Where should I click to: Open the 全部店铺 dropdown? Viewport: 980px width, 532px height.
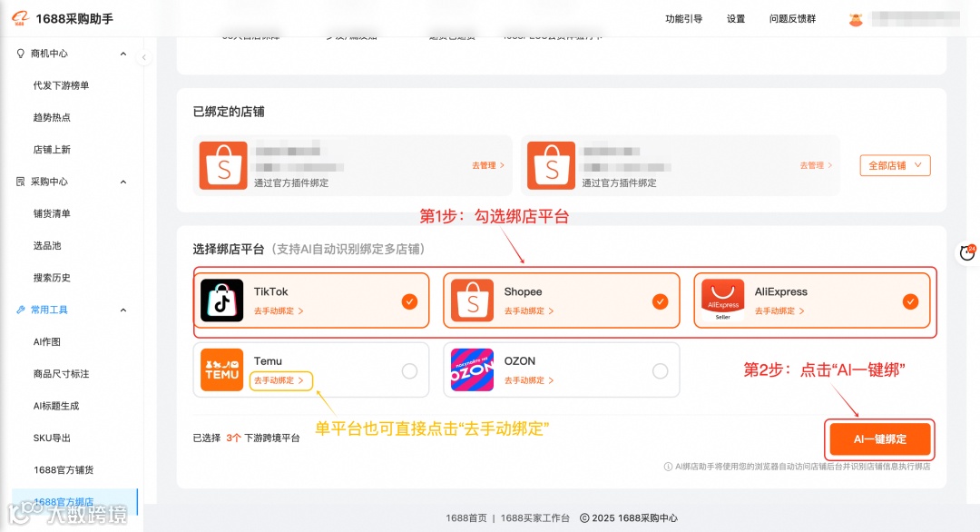click(895, 165)
